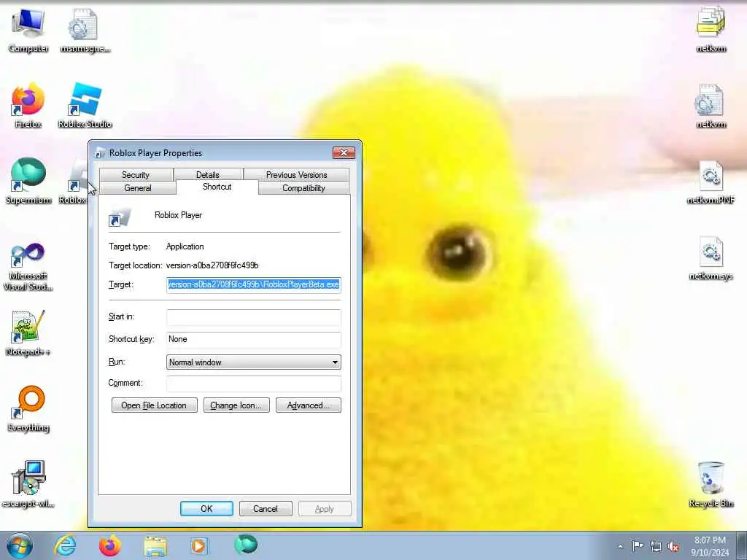The image size is (747, 560).
Task: Select the Everything desktop shortcut
Action: pyautogui.click(x=28, y=408)
